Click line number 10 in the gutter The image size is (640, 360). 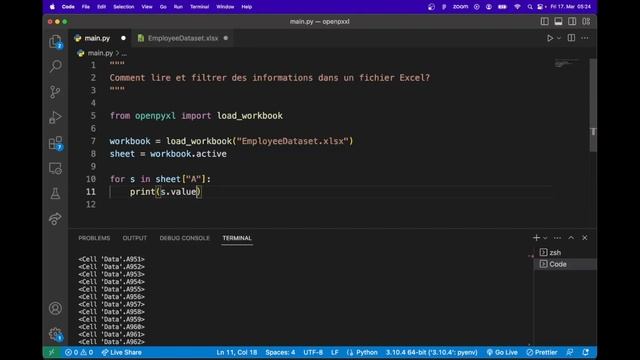[x=91, y=179]
